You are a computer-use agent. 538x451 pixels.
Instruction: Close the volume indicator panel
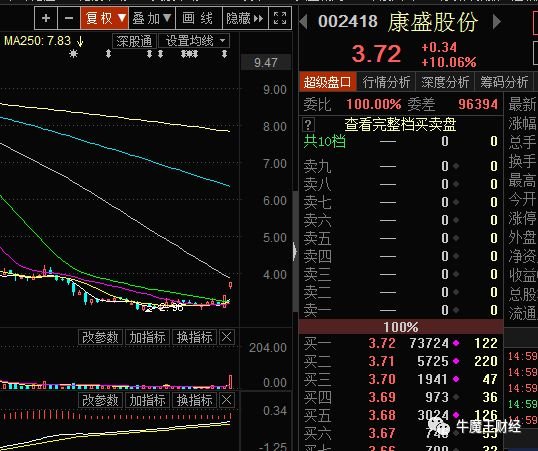226,337
